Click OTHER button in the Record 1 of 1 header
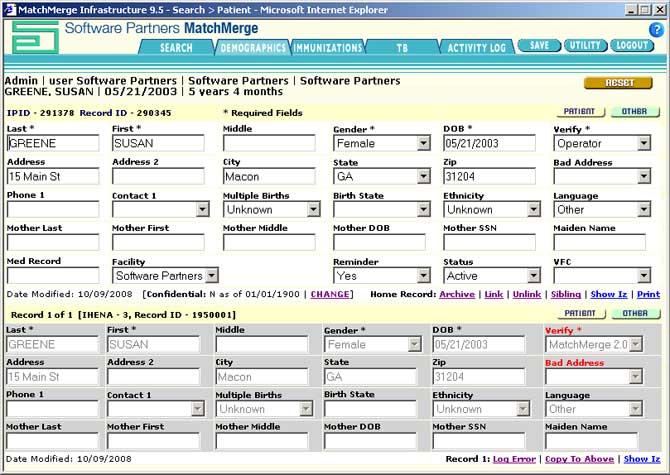Screen dimensions: 670x475 (x=636, y=314)
